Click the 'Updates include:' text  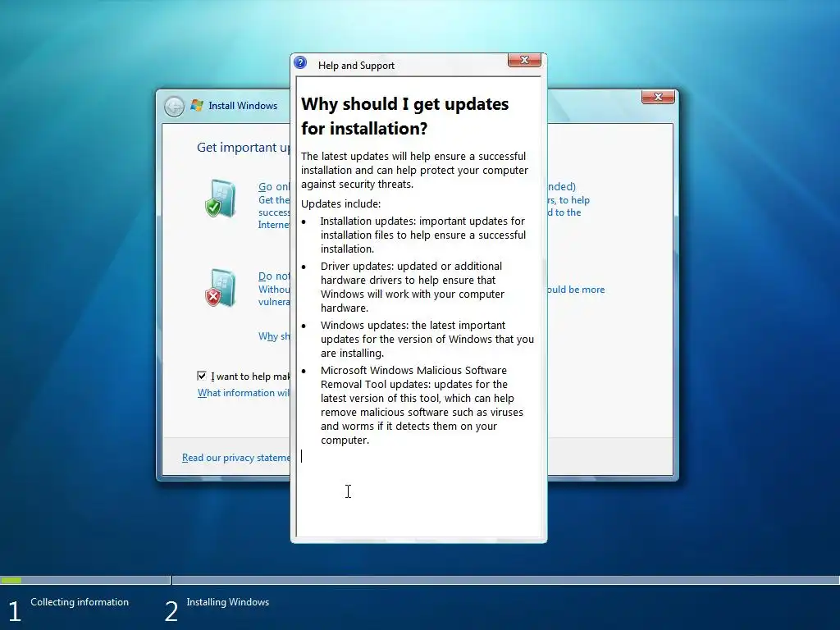click(x=340, y=203)
